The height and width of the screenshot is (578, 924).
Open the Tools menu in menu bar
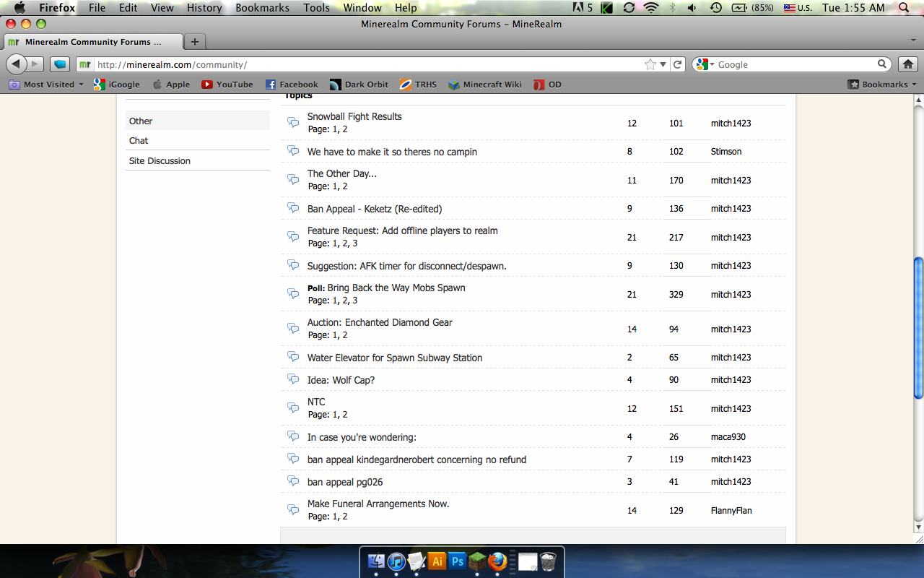[x=316, y=8]
